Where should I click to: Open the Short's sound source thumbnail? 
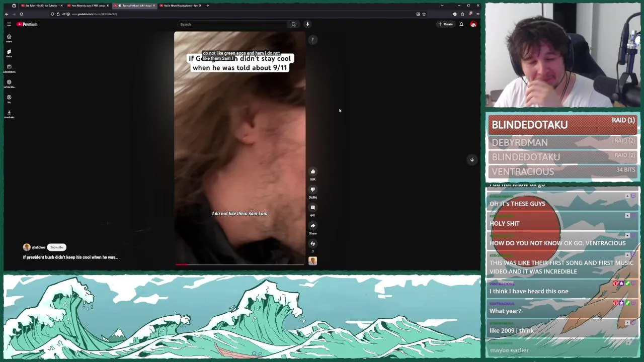tap(312, 261)
